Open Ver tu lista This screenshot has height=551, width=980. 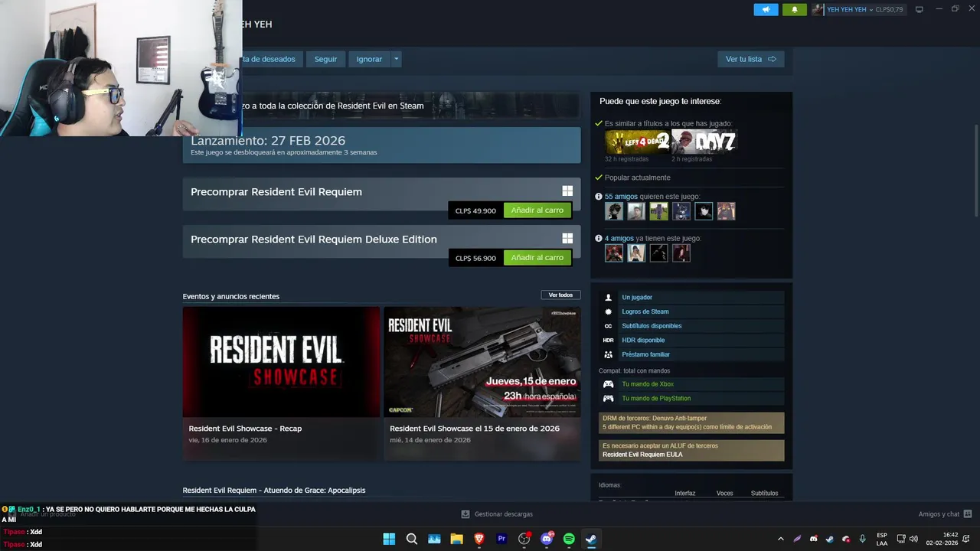click(750, 59)
